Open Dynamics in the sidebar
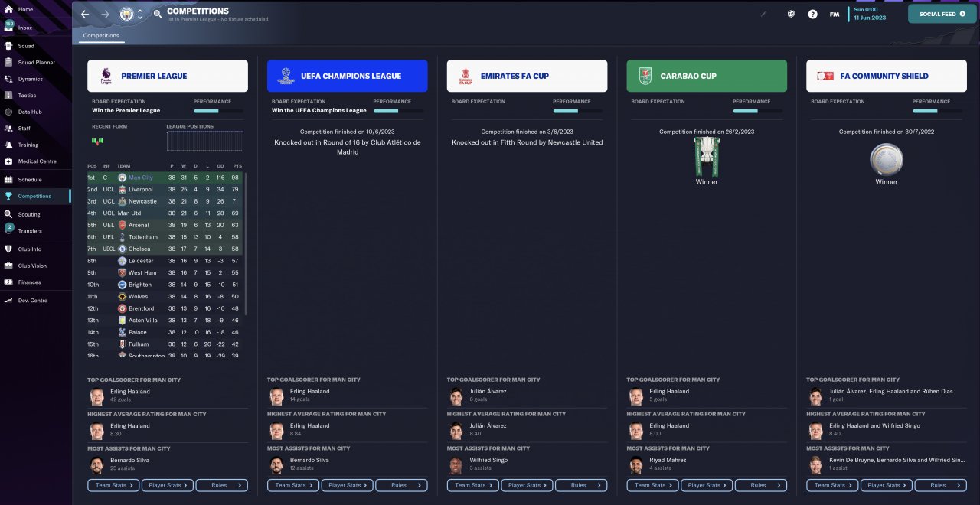Viewport: 980px width, 505px height. [35, 79]
